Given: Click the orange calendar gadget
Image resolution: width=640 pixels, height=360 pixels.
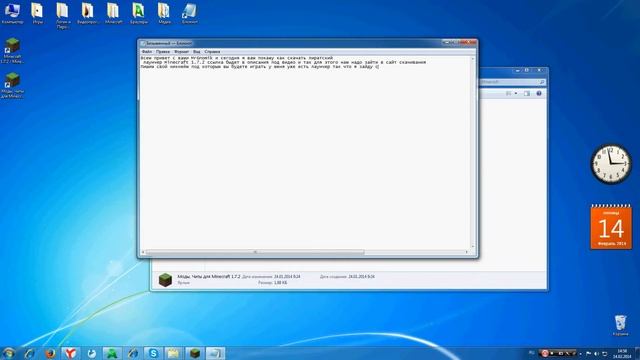Looking at the screenshot, I should point(611,227).
